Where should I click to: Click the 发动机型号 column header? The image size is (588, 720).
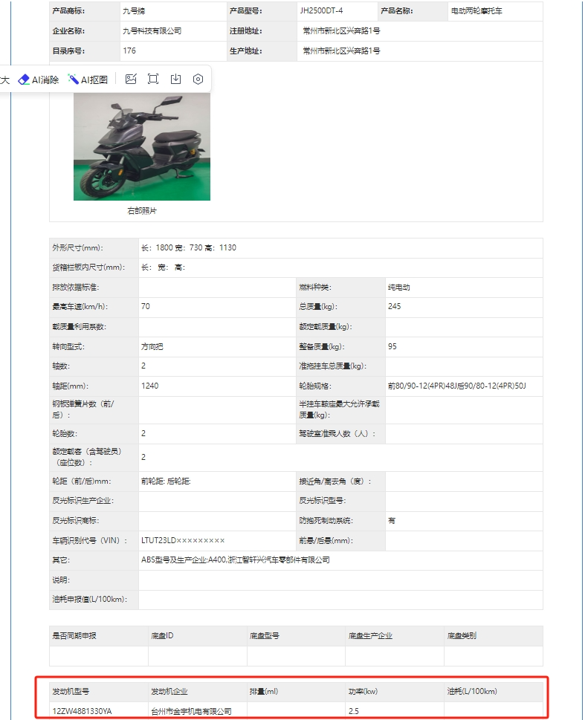[x=71, y=691]
